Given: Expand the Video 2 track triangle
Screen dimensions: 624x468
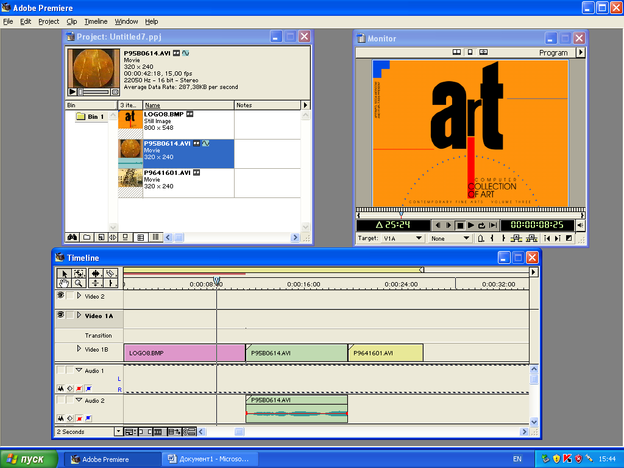Looking at the screenshot, I should (x=79, y=297).
